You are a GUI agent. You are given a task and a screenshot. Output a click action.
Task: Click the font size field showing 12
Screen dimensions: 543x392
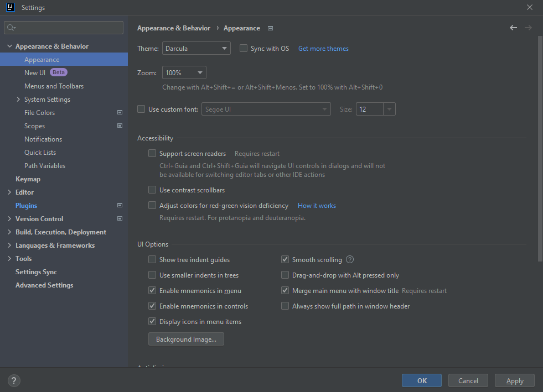pyautogui.click(x=370, y=109)
